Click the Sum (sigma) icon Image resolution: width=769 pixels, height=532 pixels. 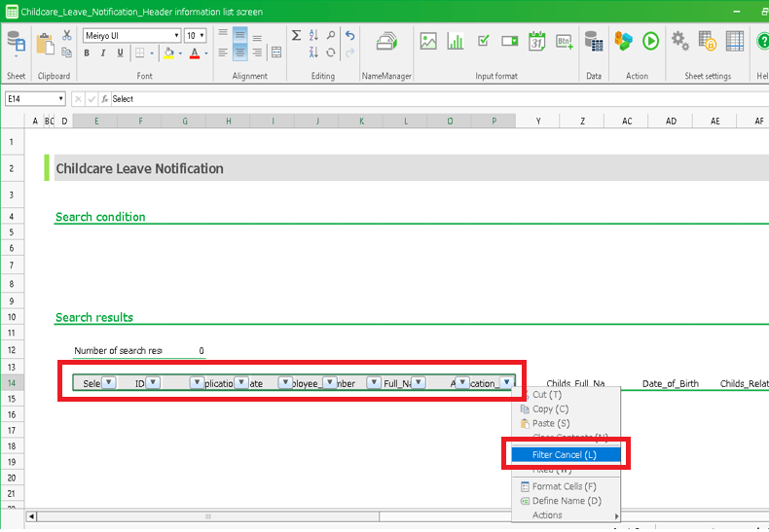[x=297, y=35]
